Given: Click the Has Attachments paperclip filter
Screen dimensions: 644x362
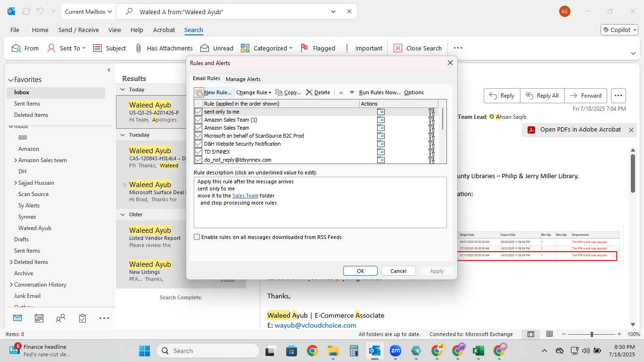Looking at the screenshot, I should [x=164, y=48].
